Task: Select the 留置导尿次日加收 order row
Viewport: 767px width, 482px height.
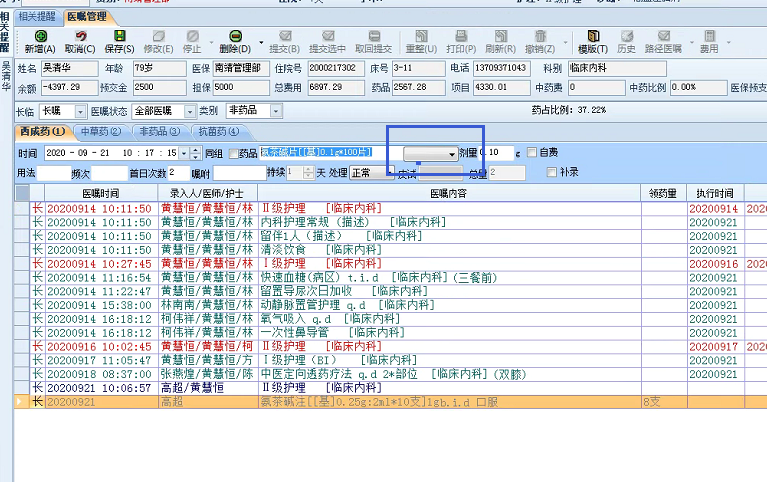Action: (391, 291)
